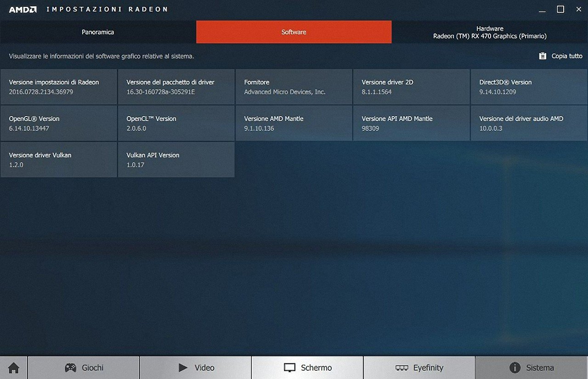Select the Vulkan API Version tile
The image size is (588, 379).
[x=176, y=159]
